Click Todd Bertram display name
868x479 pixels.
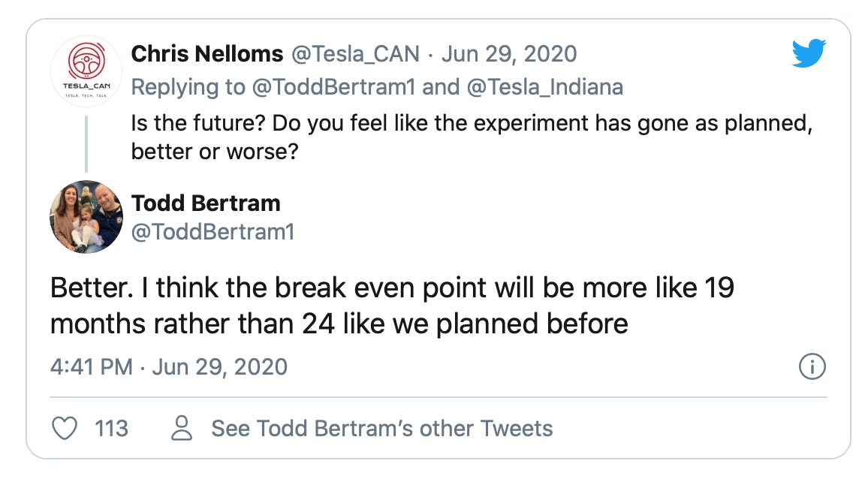pos(206,203)
